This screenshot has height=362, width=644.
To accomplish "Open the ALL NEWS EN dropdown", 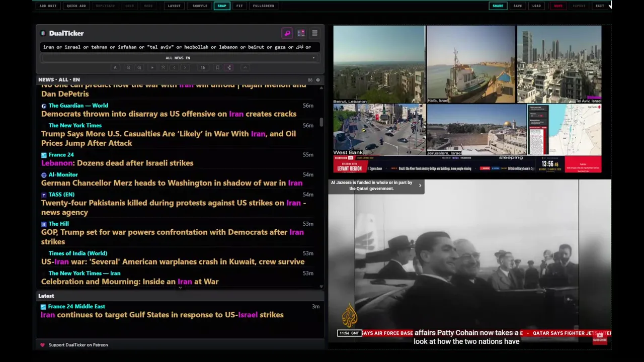I will (180, 58).
